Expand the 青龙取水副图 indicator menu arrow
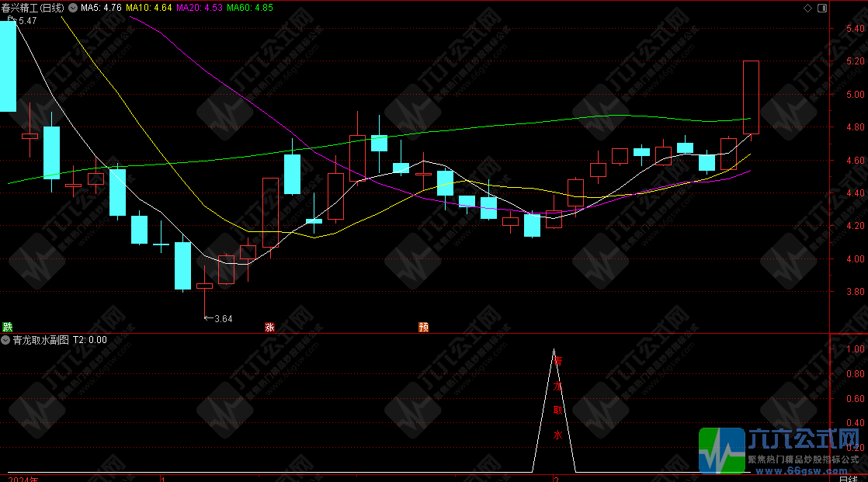This screenshot has height=482, width=868. pos(6,340)
